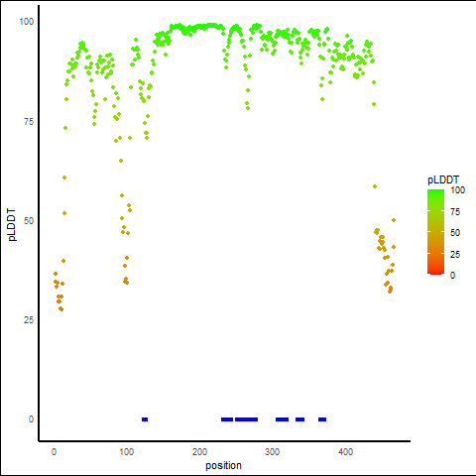Viewport: 476px width, 476px height.
Task: Click the blue segment near position 370
Action: [322, 419]
